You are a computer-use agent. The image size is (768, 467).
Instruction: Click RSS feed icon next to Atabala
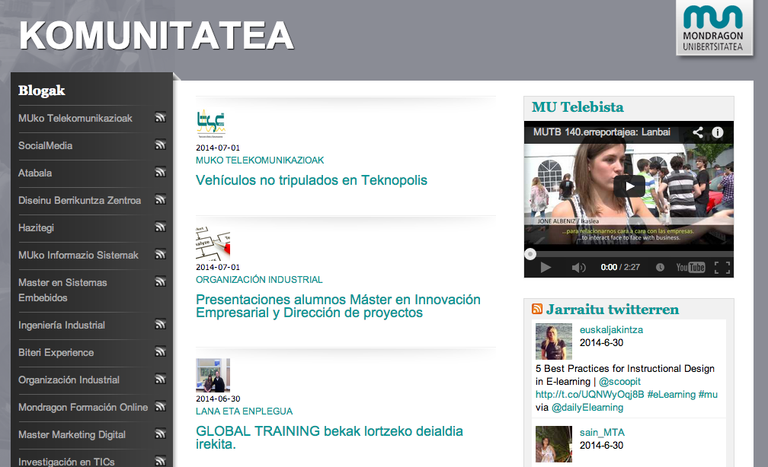coord(160,172)
